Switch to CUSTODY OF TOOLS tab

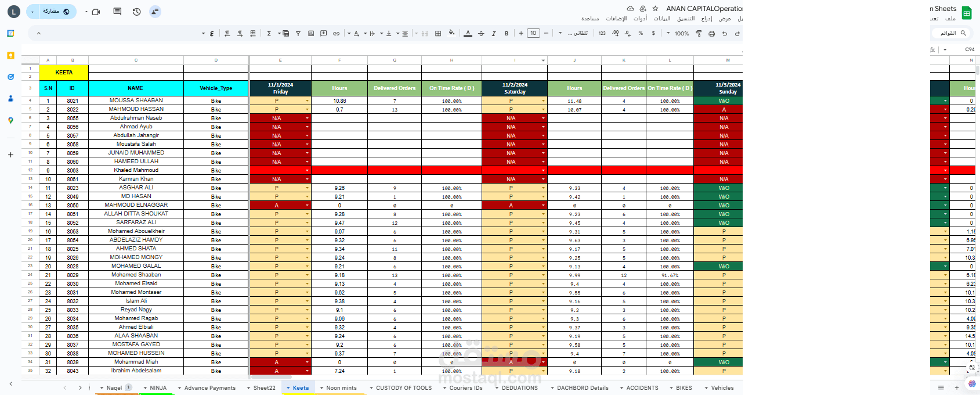tap(404, 388)
